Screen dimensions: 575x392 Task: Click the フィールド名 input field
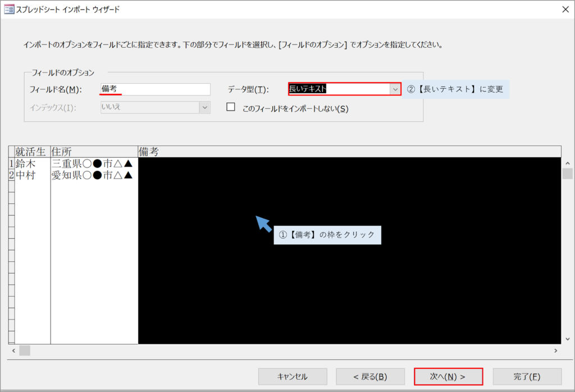(x=155, y=89)
